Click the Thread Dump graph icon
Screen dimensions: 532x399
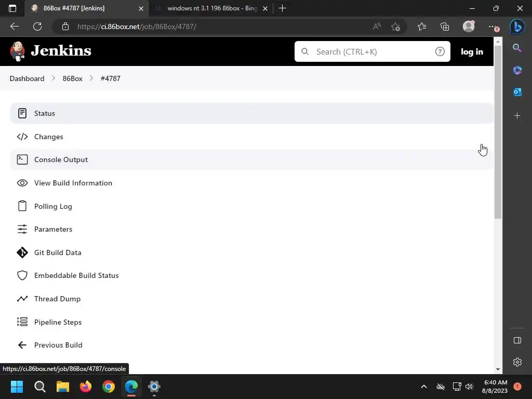[x=22, y=299]
